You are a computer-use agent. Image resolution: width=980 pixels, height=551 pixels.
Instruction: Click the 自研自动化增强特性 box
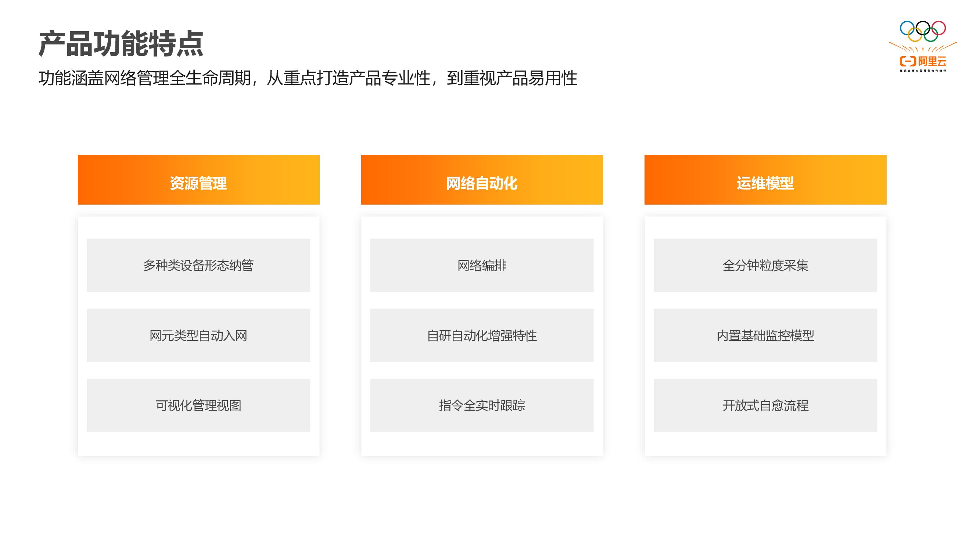pyautogui.click(x=482, y=335)
